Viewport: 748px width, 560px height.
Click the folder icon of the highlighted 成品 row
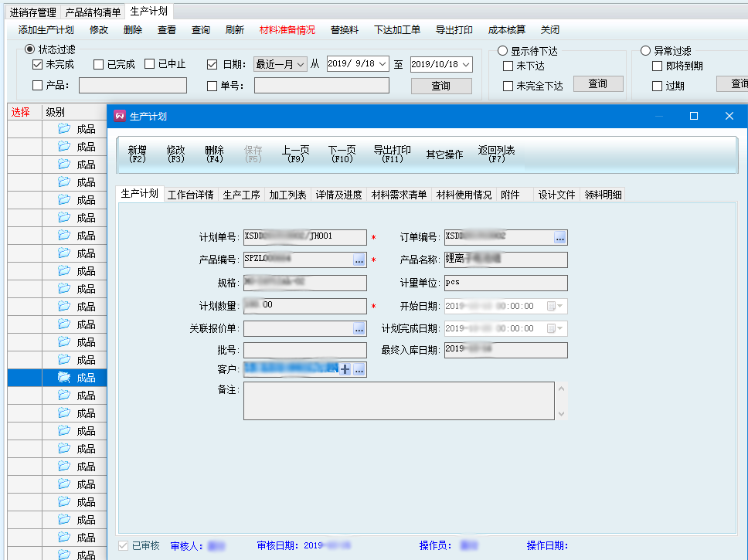(64, 377)
